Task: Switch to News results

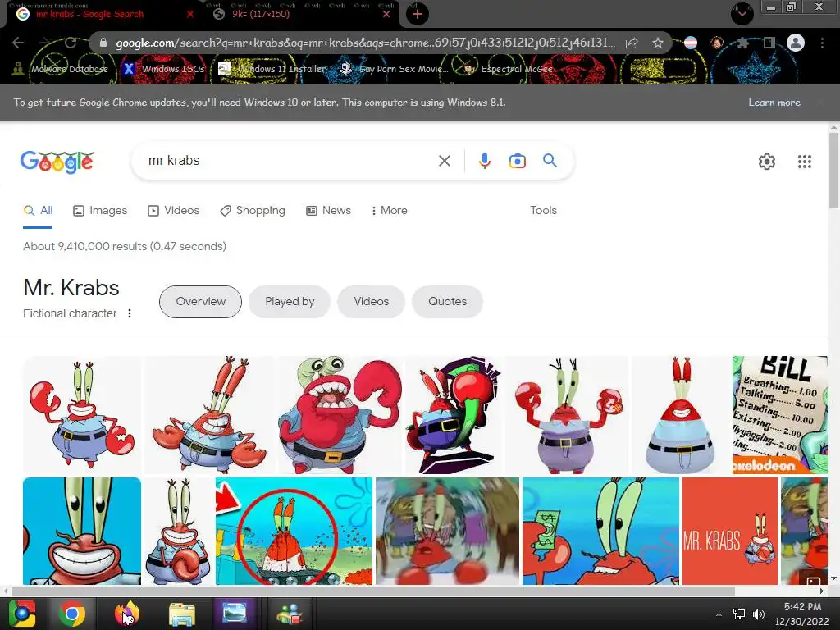Action: pyautogui.click(x=328, y=211)
